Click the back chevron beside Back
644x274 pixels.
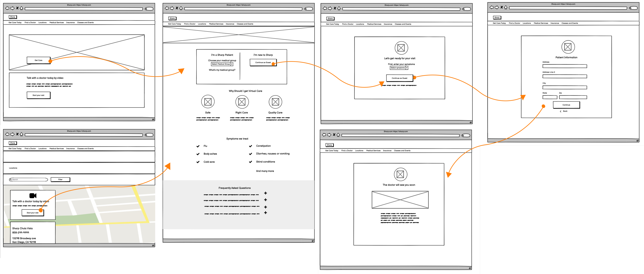click(x=561, y=111)
